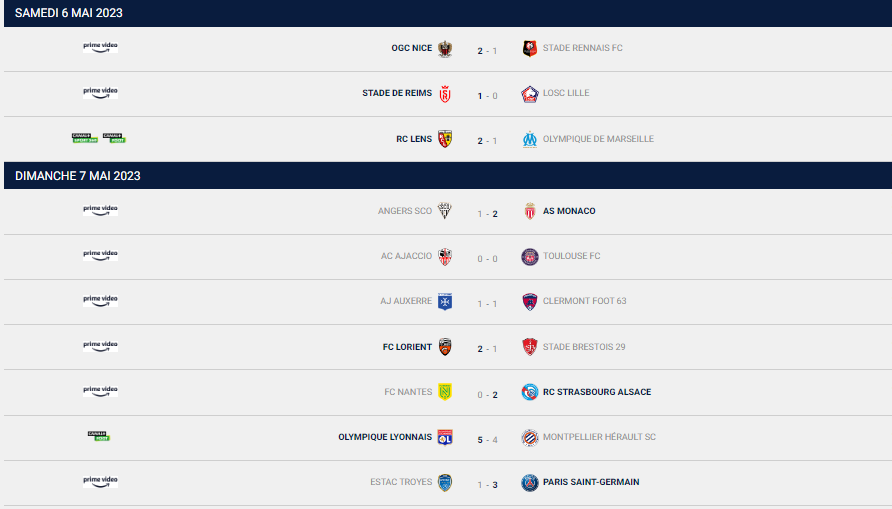
Task: Click Prime Video logo on OGC Nice row
Action: [100, 47]
